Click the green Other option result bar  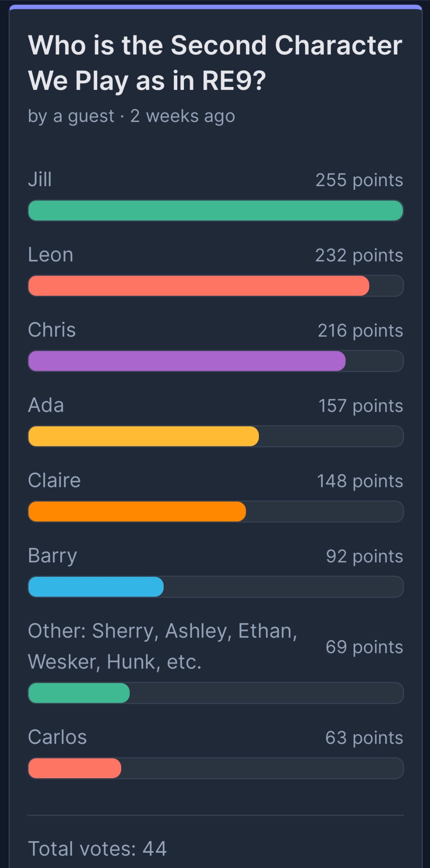[79, 693]
